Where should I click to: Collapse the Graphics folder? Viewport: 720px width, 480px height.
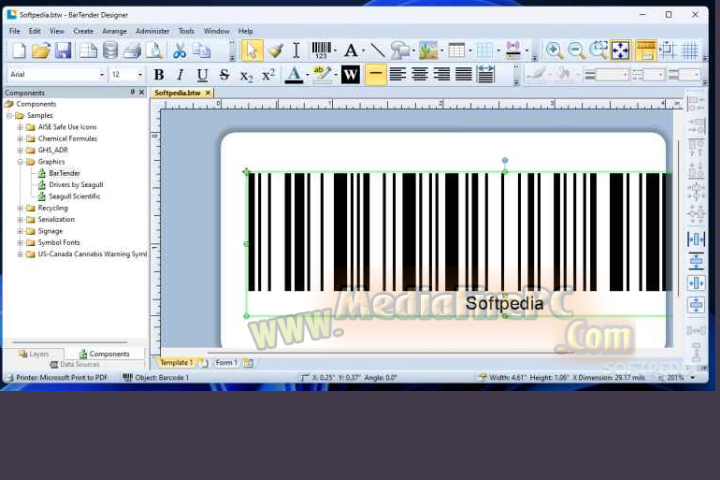coord(20,162)
